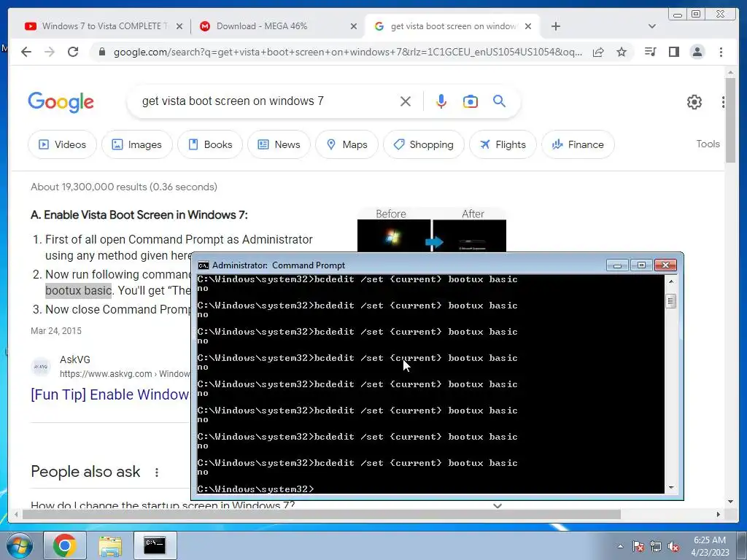Select the get vista boot screen Google tab

[x=452, y=26]
